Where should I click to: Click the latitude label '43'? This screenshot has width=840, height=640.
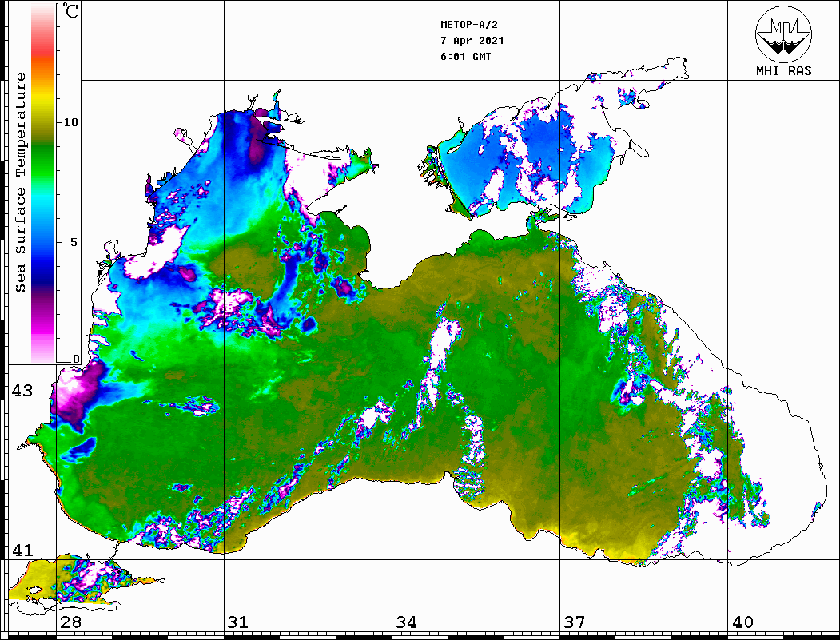pos(22,391)
